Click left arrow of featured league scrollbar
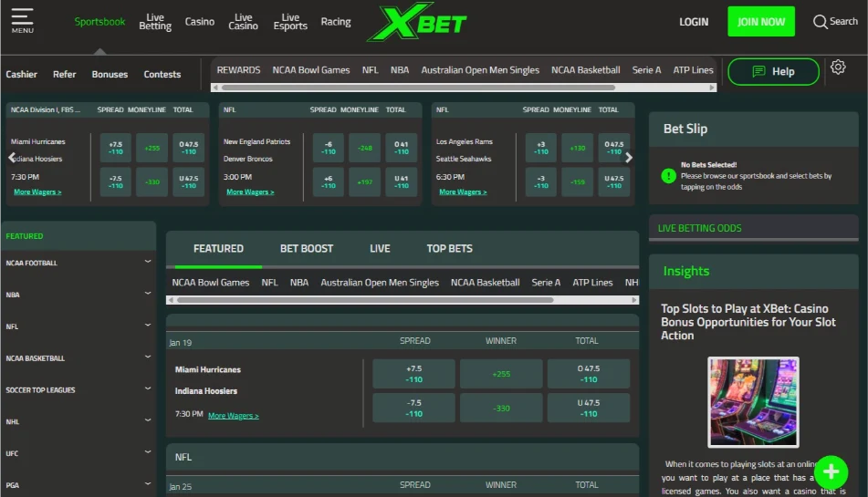868x497 pixels. (171, 300)
